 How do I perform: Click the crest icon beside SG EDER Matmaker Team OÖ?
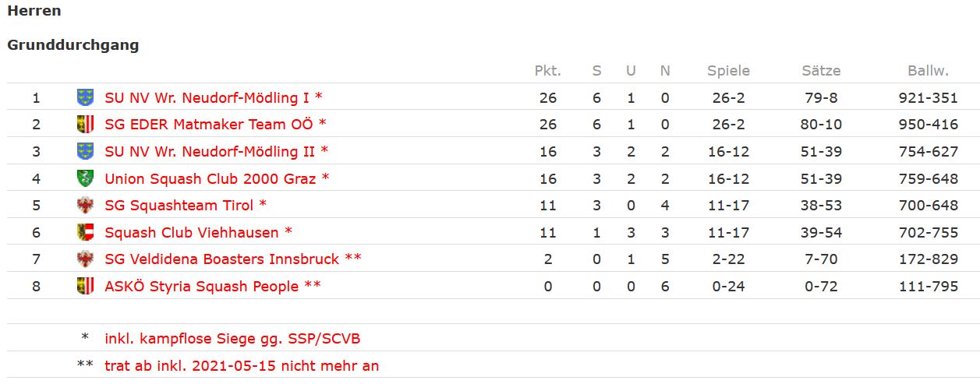pyautogui.click(x=85, y=125)
